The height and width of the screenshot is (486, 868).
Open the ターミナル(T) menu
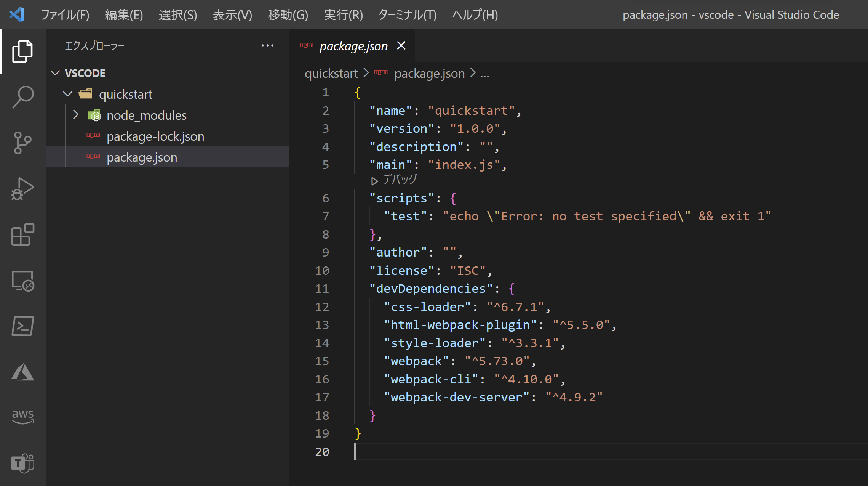(x=407, y=14)
